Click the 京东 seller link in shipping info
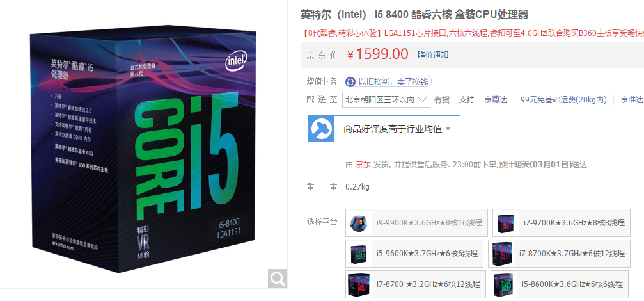 [x=363, y=165]
